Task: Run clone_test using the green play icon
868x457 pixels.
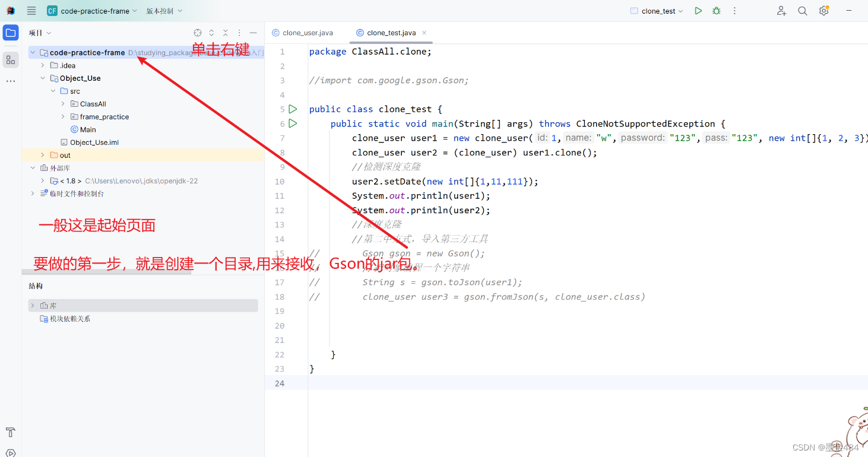Action: pos(698,10)
